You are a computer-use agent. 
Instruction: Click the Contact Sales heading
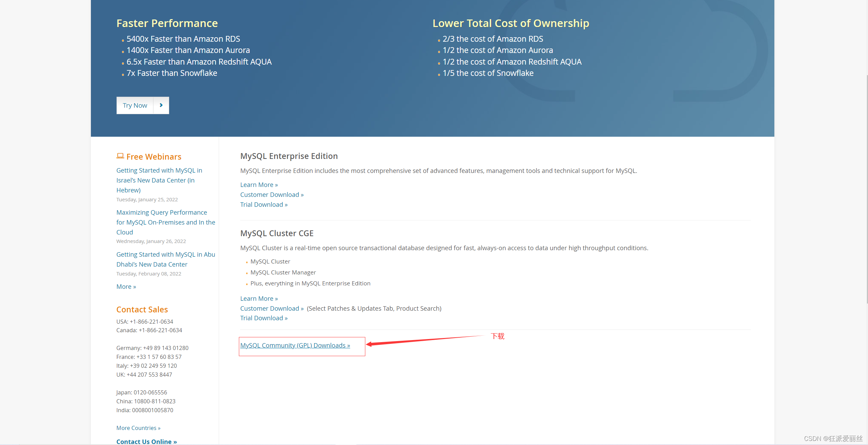pyautogui.click(x=142, y=309)
